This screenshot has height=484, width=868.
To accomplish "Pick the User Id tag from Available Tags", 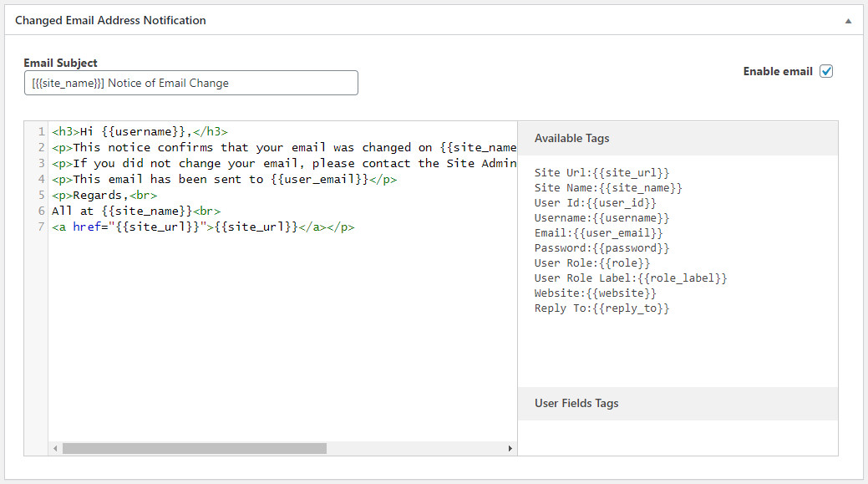I will (595, 203).
